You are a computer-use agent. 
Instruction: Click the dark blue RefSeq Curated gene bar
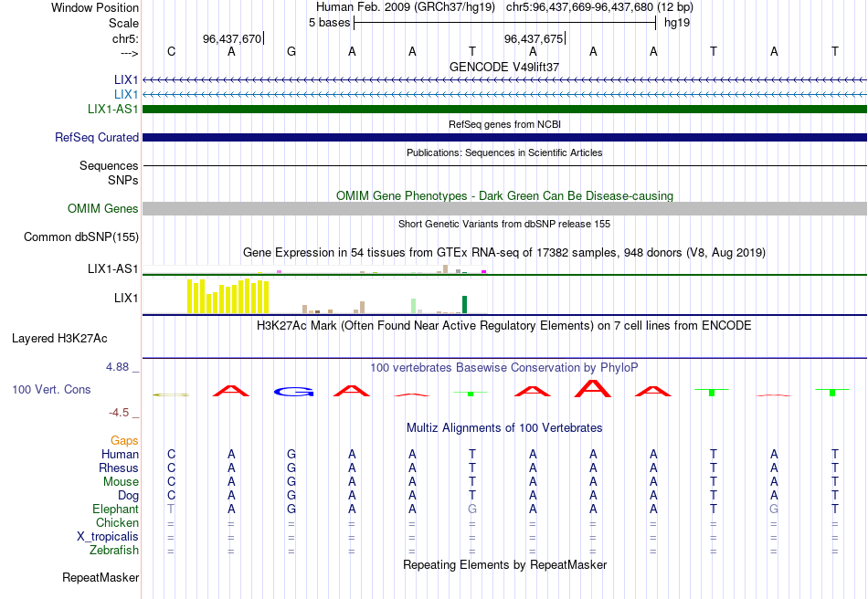[505, 137]
